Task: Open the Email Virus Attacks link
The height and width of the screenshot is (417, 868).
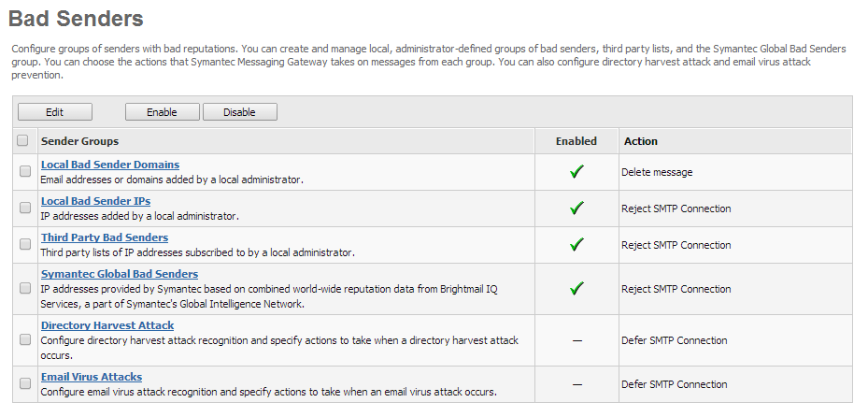Action: click(92, 377)
